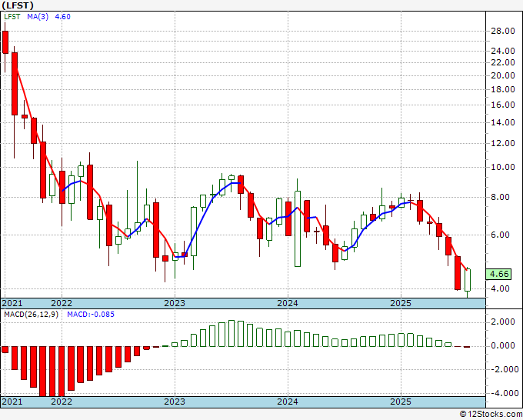Screen dimensions: 523x420
Task: Click the 20.00 price axis label
Action: click(503, 75)
